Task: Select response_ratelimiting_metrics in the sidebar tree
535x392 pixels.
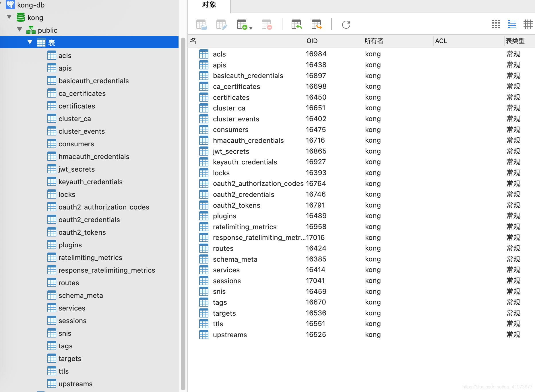Action: 107,270
